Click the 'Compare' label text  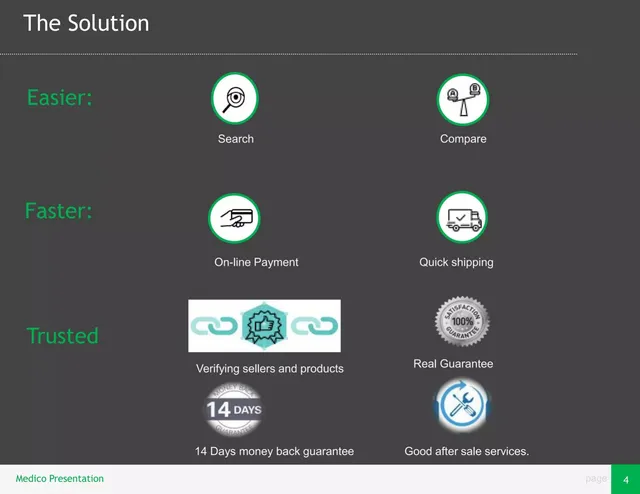pos(463,139)
